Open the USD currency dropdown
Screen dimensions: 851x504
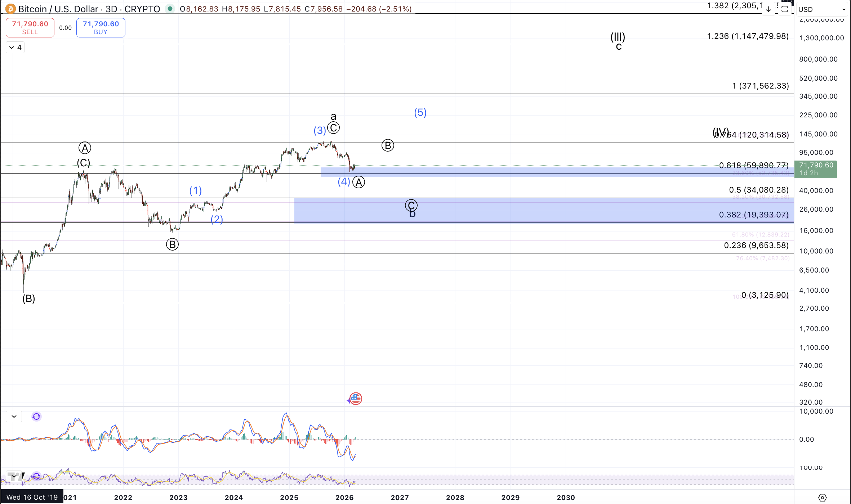822,9
